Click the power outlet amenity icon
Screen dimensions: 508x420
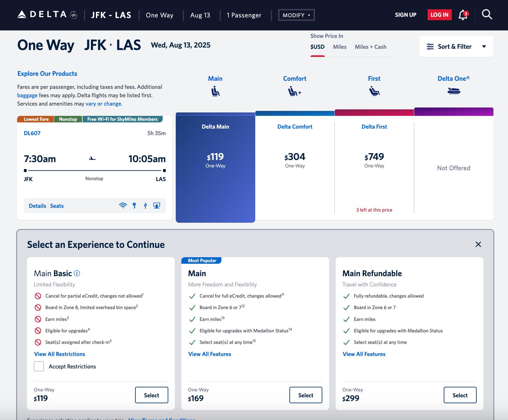coord(134,206)
